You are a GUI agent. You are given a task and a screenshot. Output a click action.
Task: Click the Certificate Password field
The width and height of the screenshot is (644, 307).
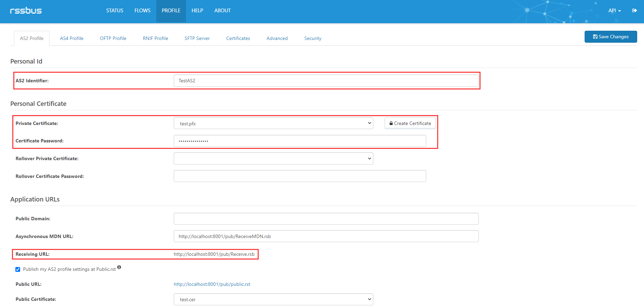coord(300,141)
